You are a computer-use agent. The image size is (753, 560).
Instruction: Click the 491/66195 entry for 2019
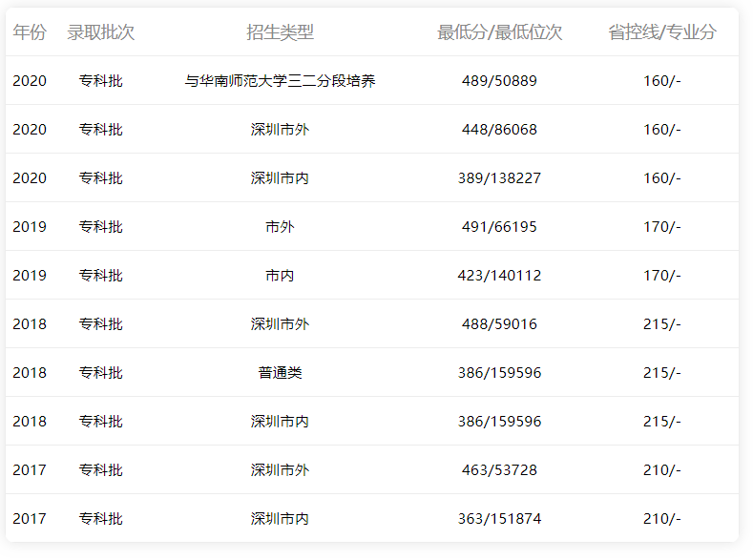[499, 227]
